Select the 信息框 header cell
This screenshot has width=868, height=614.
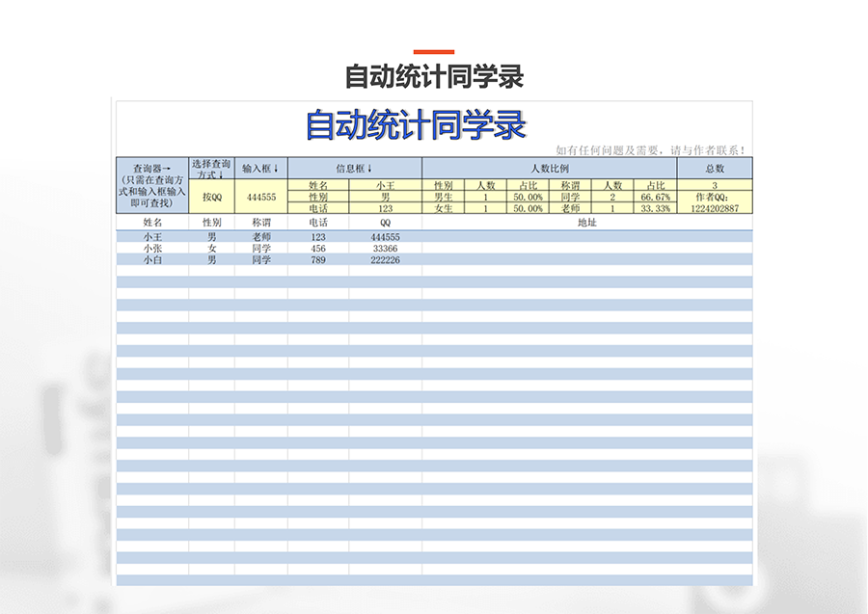354,169
